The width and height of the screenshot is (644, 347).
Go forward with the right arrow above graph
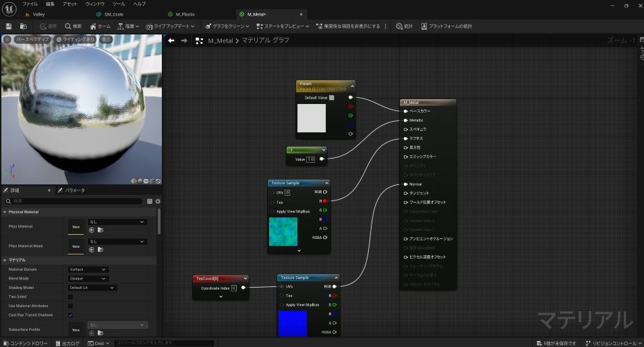(x=184, y=41)
